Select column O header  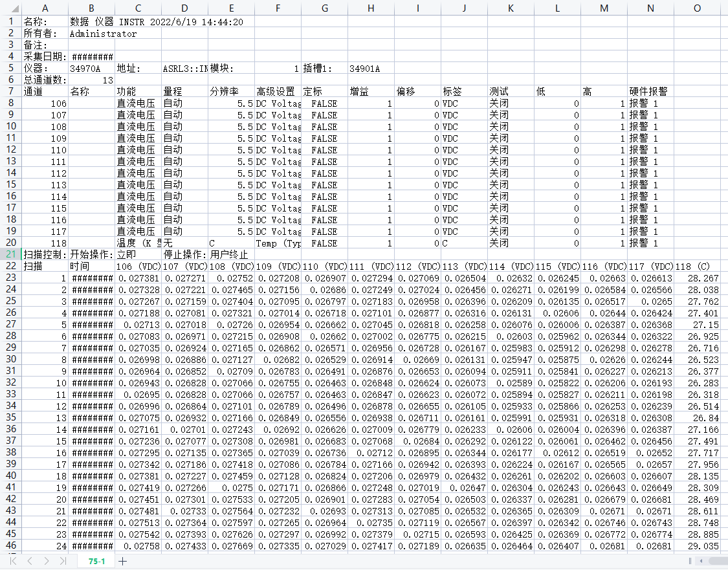pos(697,8)
